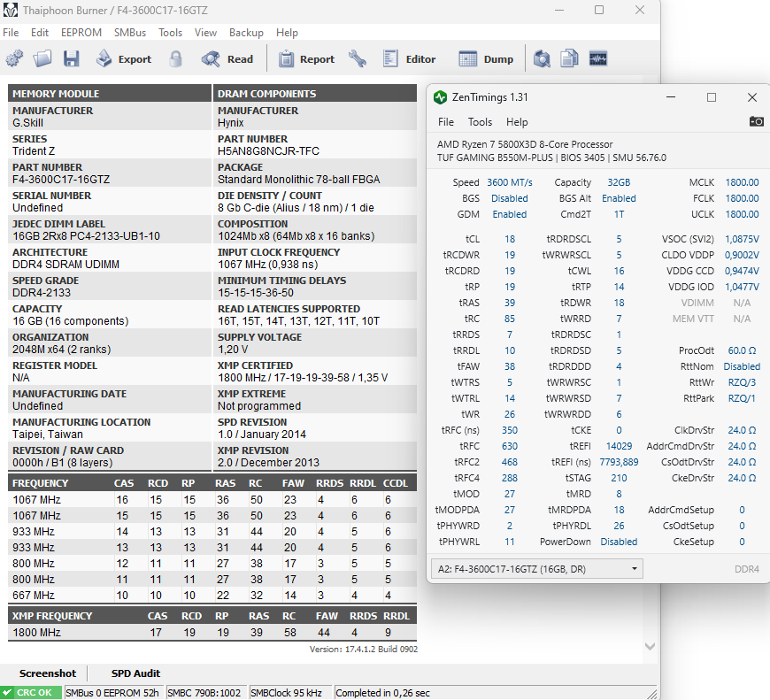This screenshot has height=700, width=770.
Task: Click the Taipei, Taiwan manufacturing location
Action: tap(48, 434)
